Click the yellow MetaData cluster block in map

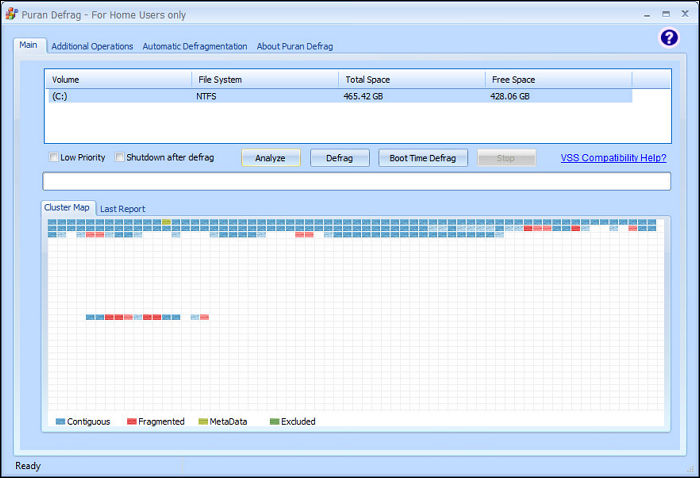(x=166, y=222)
